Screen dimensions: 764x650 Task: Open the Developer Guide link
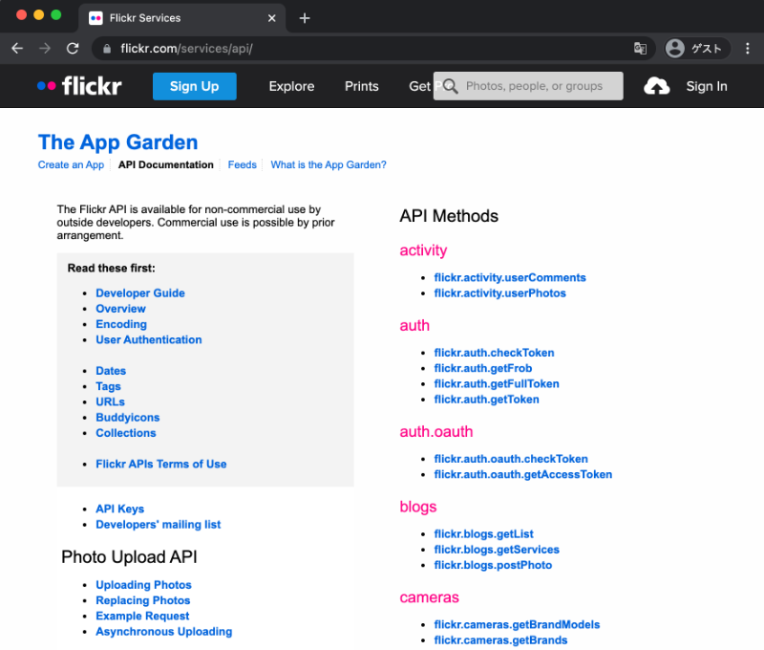(x=140, y=293)
